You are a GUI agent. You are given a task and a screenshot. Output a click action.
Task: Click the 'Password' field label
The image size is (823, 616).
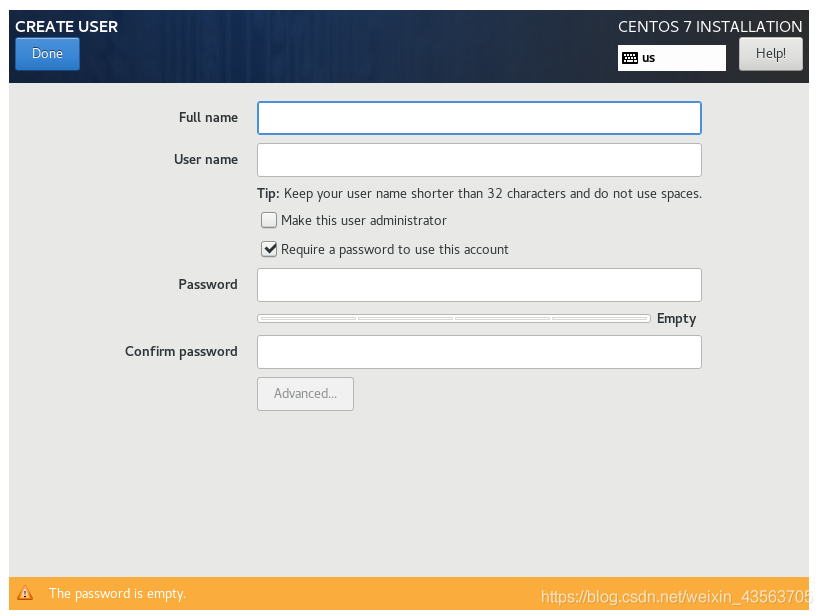pos(208,284)
